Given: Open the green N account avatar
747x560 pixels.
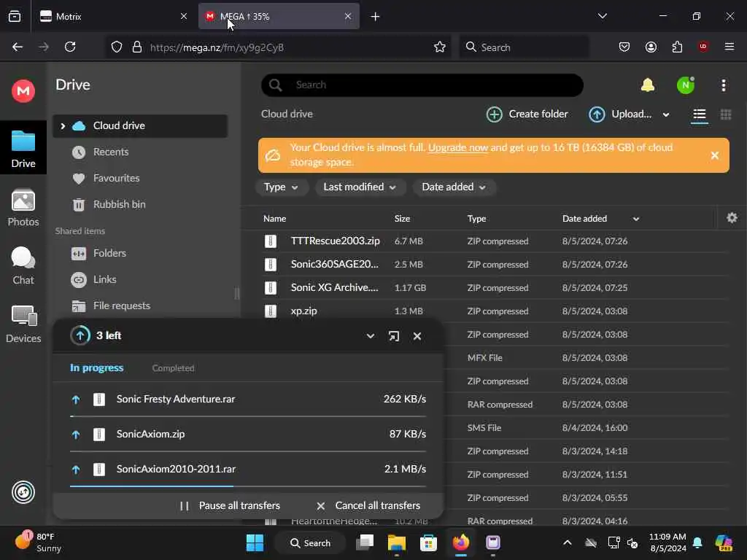Looking at the screenshot, I should [x=686, y=85].
